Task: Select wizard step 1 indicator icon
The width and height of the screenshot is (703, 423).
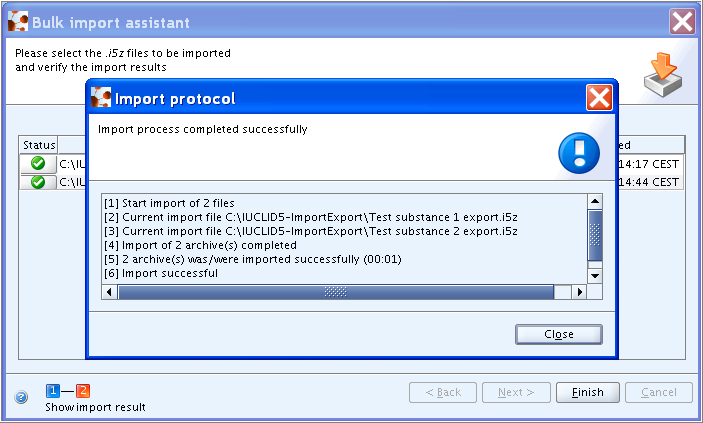Action: (53, 391)
